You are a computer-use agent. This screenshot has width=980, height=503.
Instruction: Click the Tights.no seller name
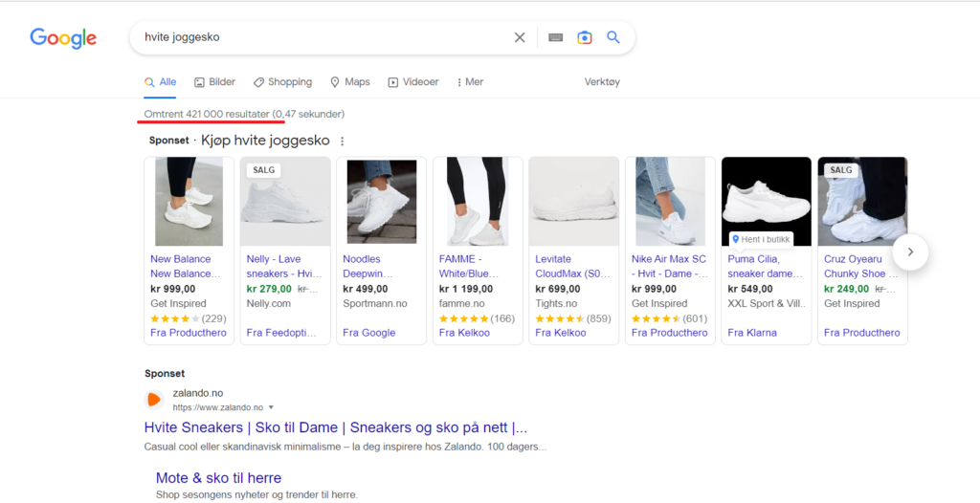pos(556,303)
